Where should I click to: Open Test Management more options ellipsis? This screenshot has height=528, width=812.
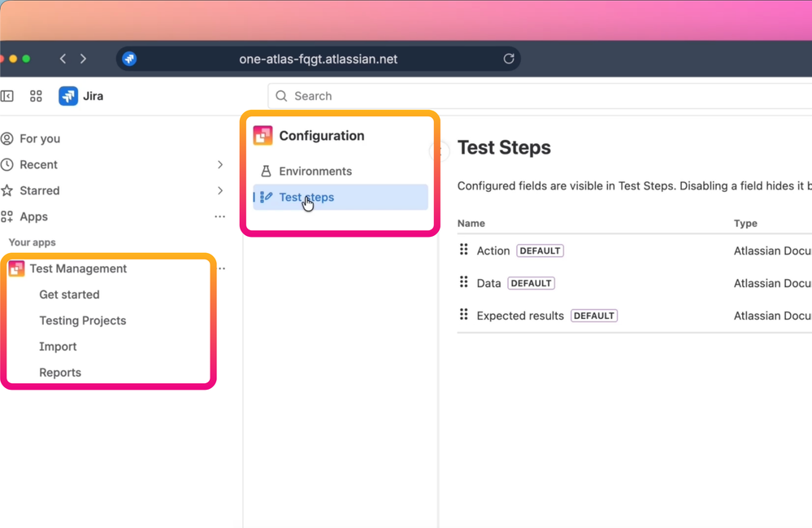222,268
